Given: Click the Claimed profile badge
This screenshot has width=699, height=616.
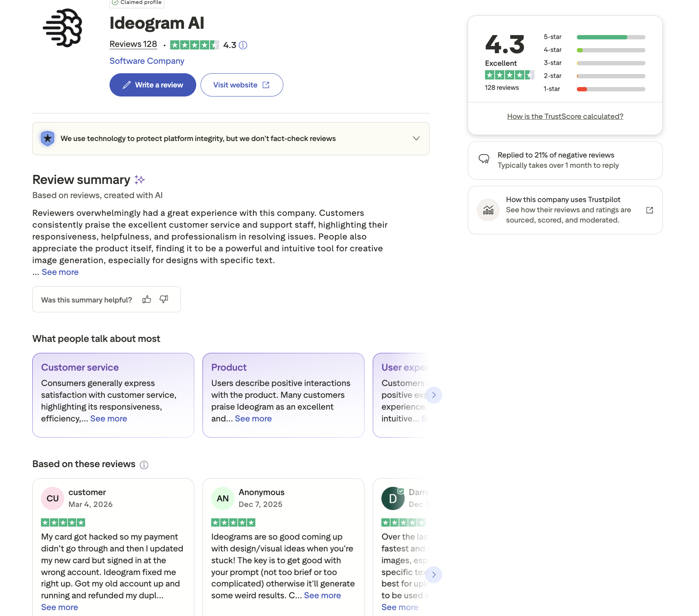Looking at the screenshot, I should click(x=137, y=2).
